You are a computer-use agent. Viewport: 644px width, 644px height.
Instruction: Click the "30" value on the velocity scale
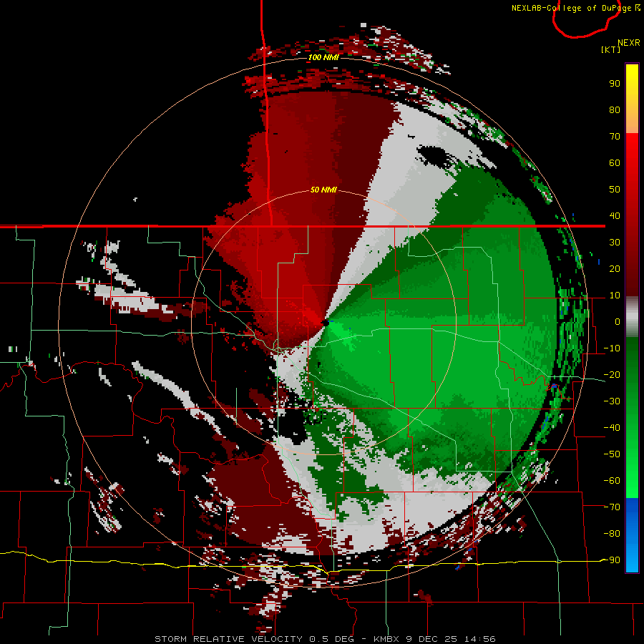[x=615, y=243]
